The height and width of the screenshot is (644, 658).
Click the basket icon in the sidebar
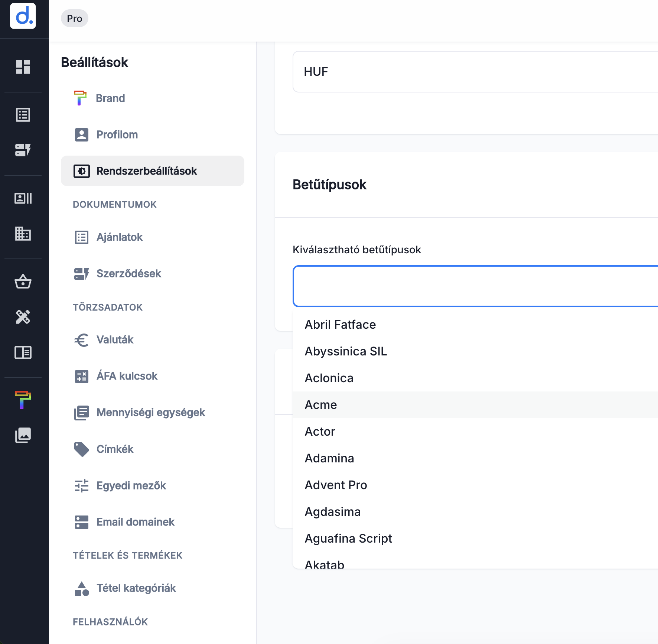pos(23,282)
